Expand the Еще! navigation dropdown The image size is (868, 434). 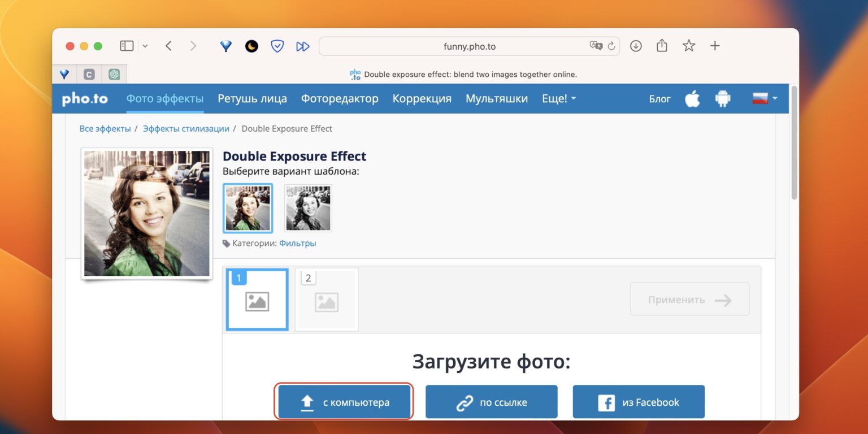tap(558, 98)
